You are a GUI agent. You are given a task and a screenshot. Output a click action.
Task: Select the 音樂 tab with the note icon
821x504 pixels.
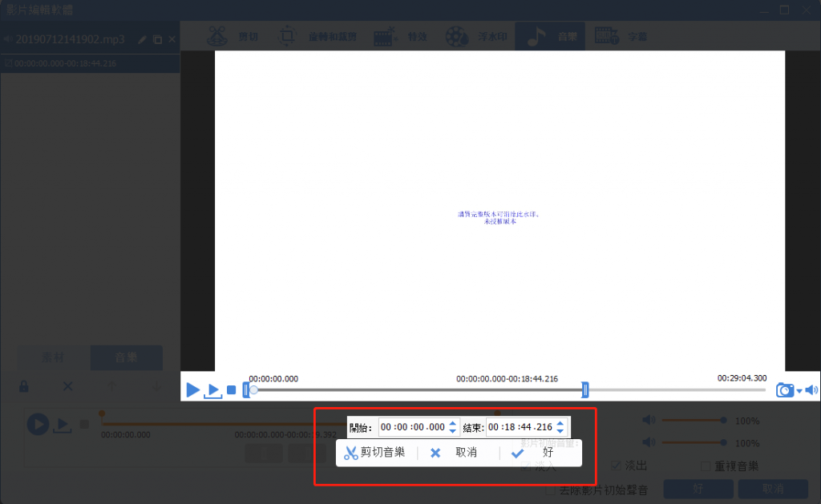click(550, 36)
